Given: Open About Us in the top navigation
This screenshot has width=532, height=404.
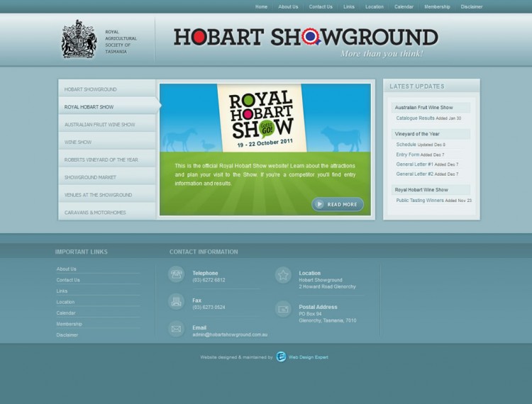Looking at the screenshot, I should tap(288, 7).
